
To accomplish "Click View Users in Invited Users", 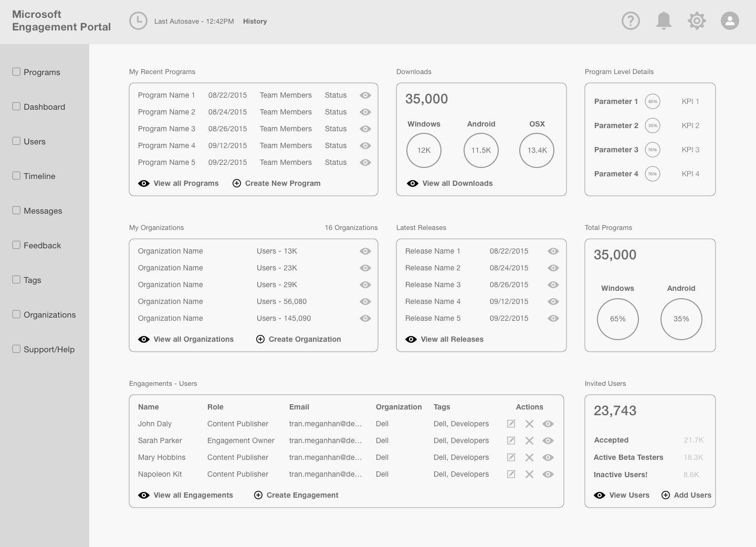I will coord(622,495).
